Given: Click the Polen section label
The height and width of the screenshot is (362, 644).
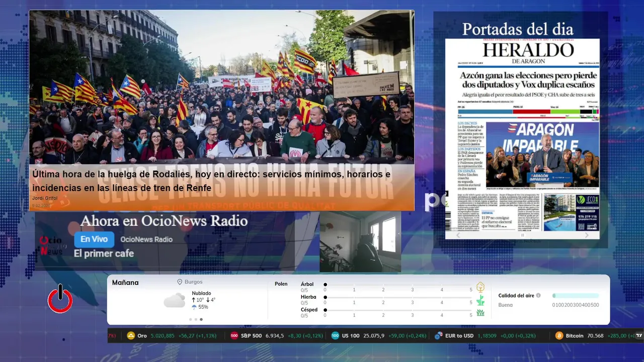Looking at the screenshot, I should (281, 284).
